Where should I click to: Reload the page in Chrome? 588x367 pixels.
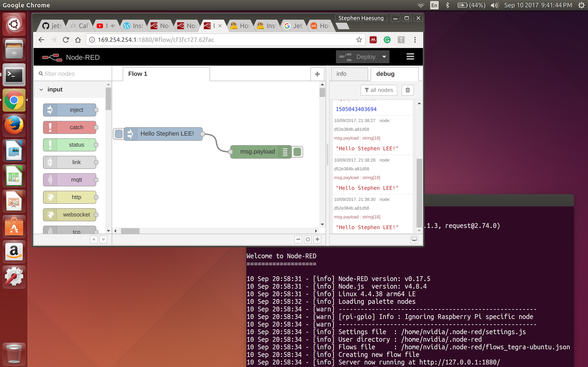pos(66,40)
